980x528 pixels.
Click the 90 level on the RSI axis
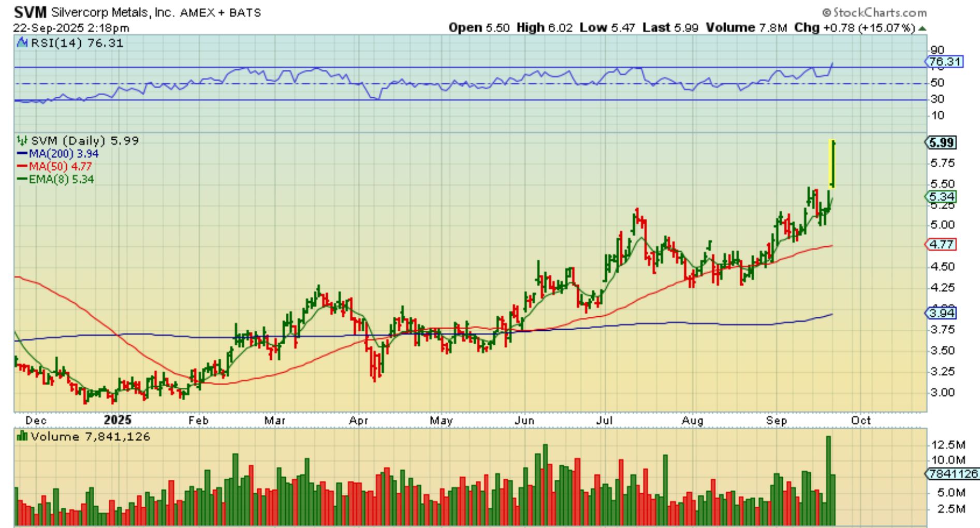(x=938, y=50)
